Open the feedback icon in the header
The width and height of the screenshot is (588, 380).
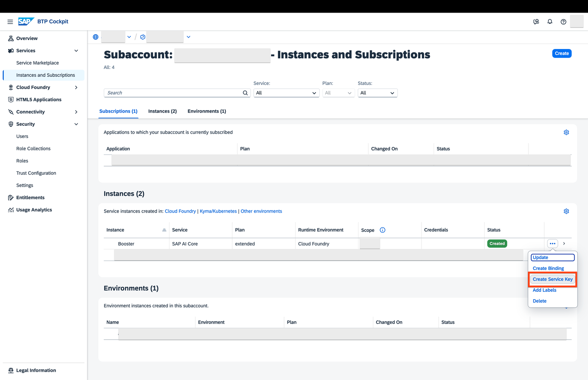[536, 22]
